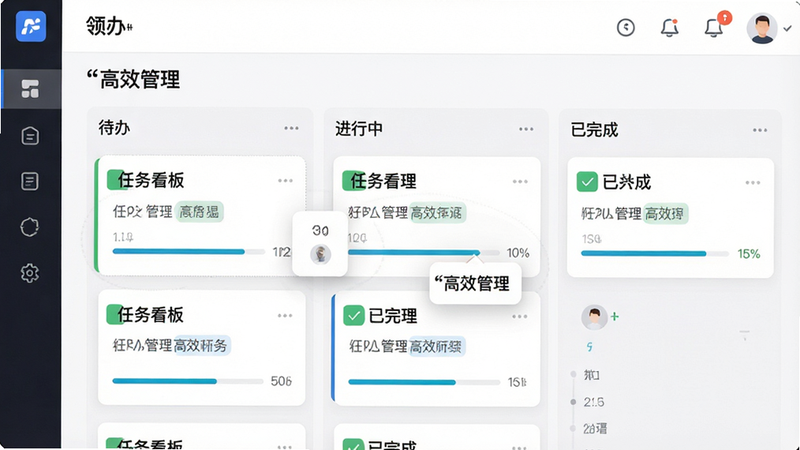Expand the profile dropdown chevron
800x450 pixels.
point(787,29)
